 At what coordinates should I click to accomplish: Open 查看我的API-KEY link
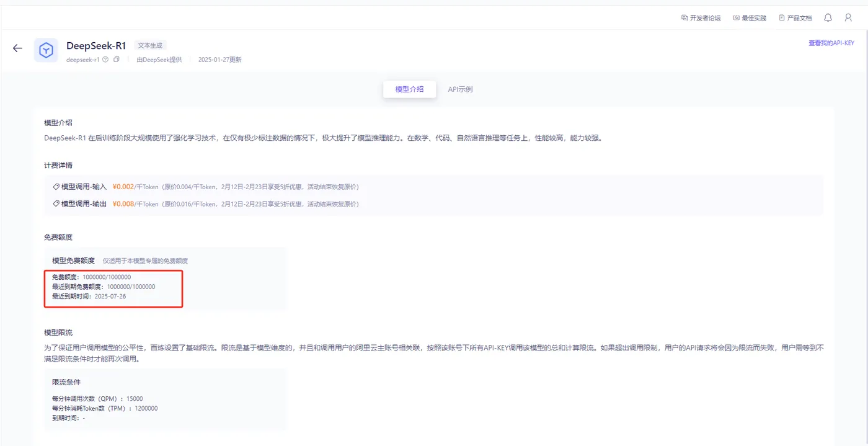point(831,43)
